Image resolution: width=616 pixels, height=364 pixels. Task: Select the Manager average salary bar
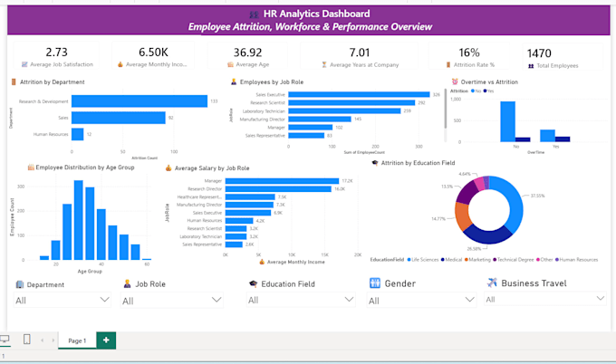[282, 181]
